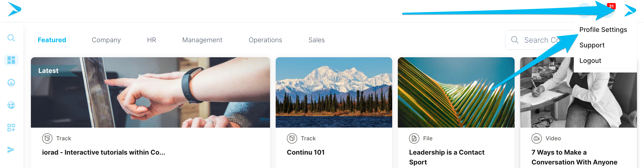Choose Logout from the account menu
Image resolution: width=644 pixels, height=168 pixels.
coord(590,61)
